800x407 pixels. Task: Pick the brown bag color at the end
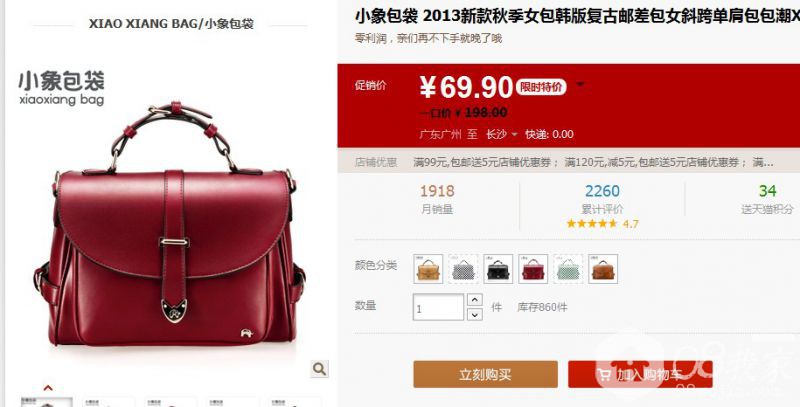click(x=603, y=269)
